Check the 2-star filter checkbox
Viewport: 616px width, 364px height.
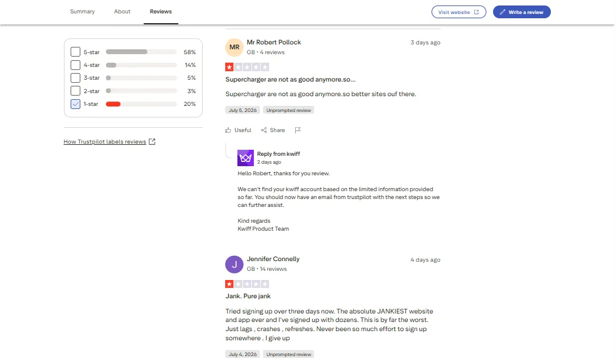[75, 91]
